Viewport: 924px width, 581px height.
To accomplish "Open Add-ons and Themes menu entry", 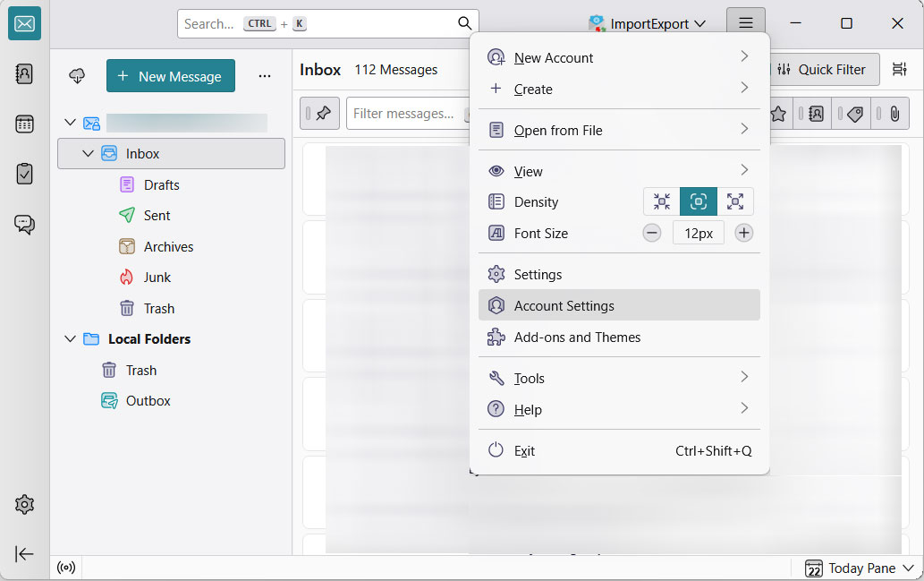I will (577, 337).
